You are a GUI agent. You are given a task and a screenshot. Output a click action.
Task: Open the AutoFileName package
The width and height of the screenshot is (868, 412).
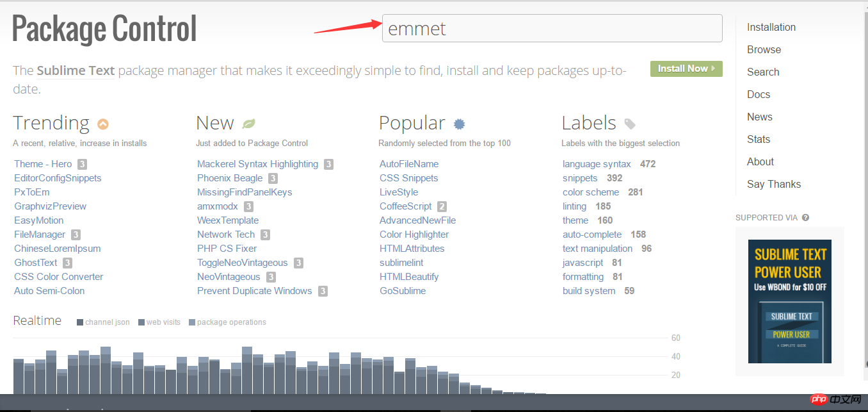[409, 164]
